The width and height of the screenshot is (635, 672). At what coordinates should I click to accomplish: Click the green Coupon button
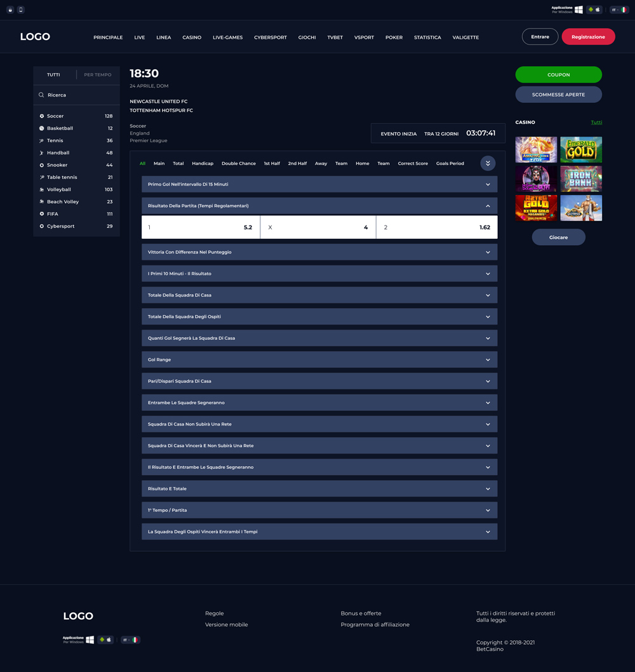pos(558,75)
